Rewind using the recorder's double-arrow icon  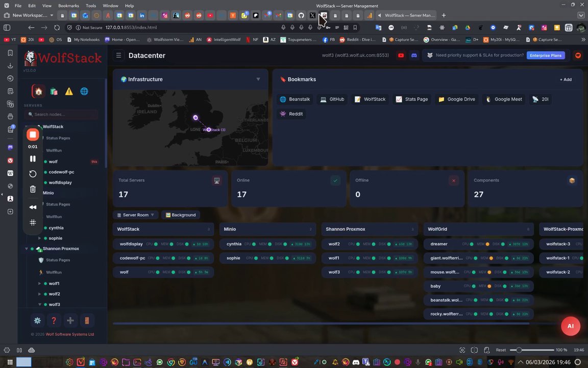coord(33,207)
